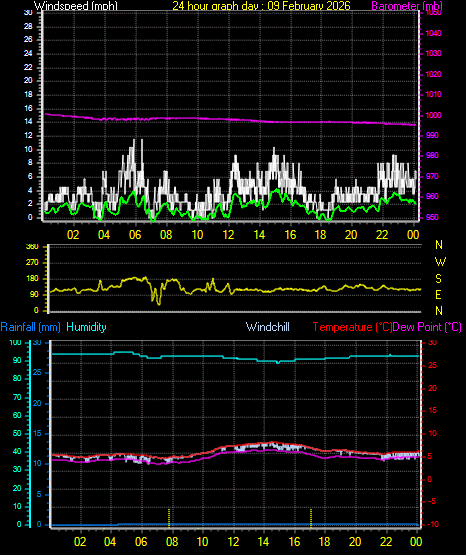Click the 14 windspeed axis value
The image size is (466, 555).
coord(28,122)
